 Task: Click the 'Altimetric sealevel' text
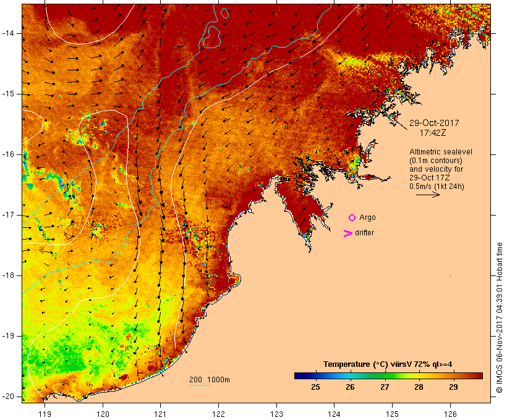point(441,152)
